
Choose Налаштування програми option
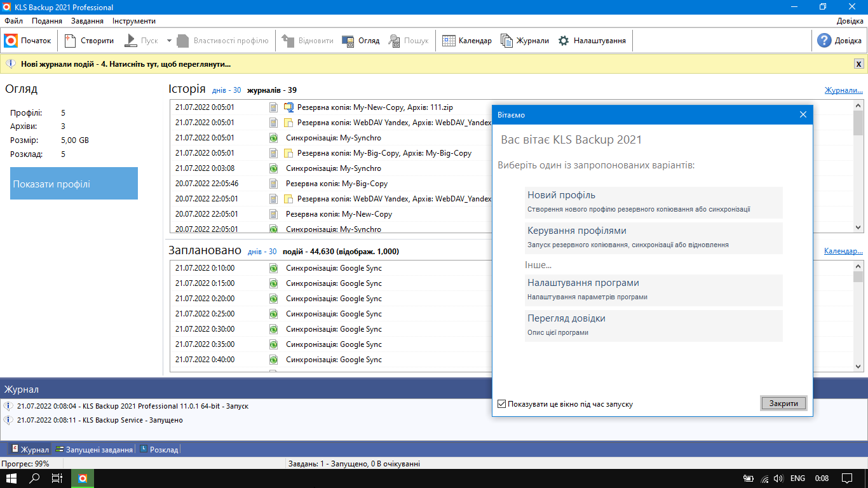pyautogui.click(x=654, y=290)
